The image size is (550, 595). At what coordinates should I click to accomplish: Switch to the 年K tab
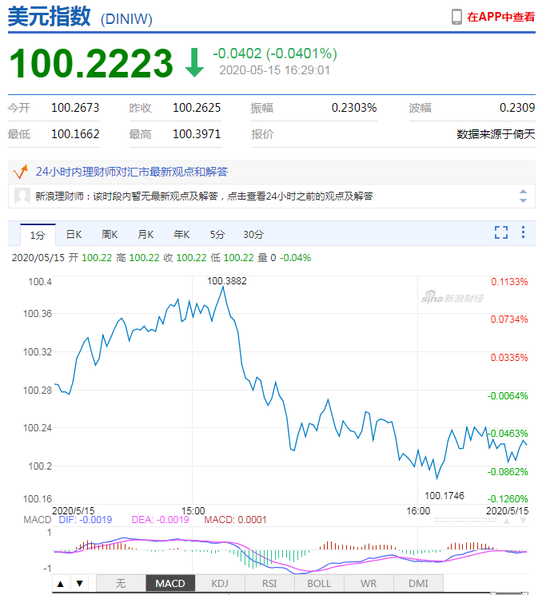click(181, 235)
